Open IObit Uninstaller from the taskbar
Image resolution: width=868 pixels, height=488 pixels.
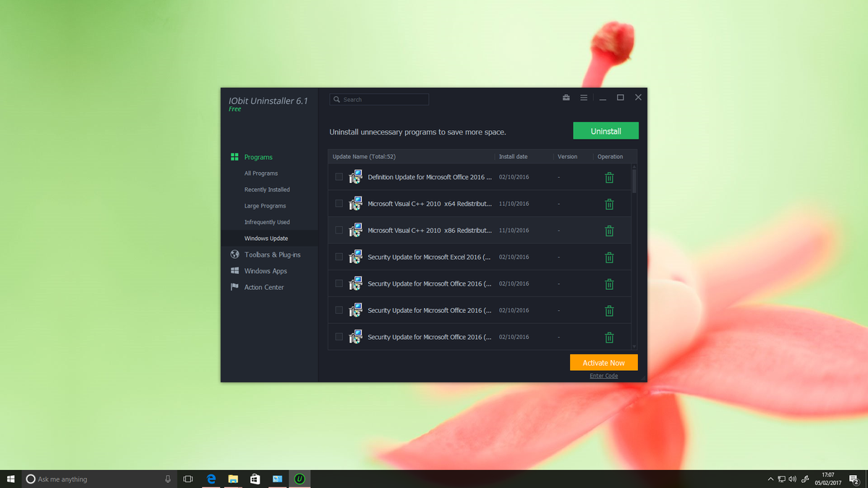click(x=299, y=479)
